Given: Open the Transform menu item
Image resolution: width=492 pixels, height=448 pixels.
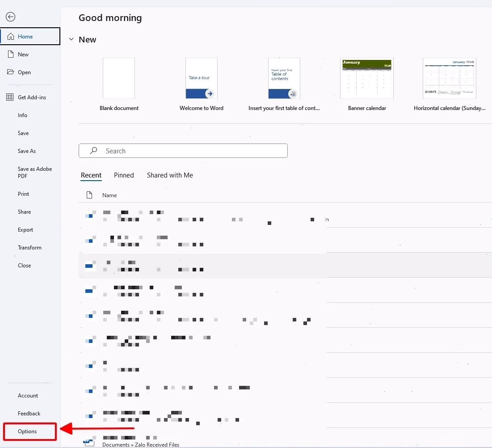Looking at the screenshot, I should [29, 247].
